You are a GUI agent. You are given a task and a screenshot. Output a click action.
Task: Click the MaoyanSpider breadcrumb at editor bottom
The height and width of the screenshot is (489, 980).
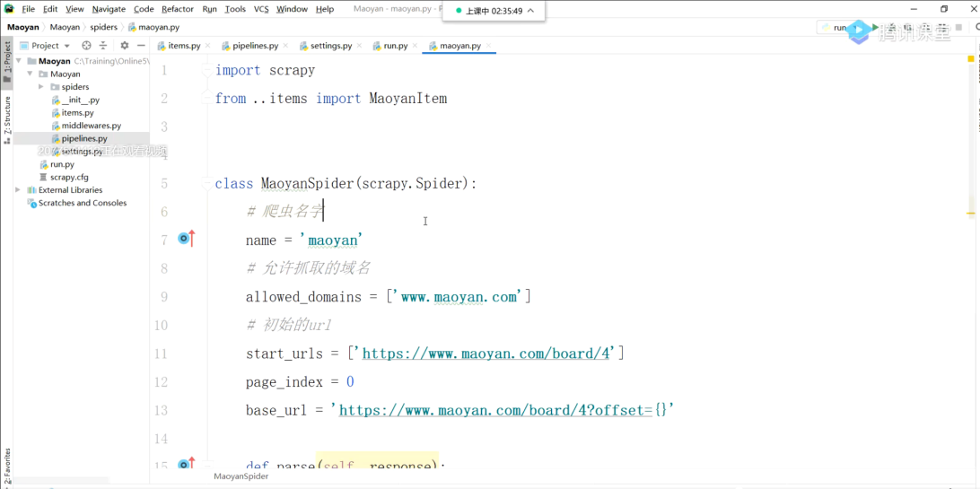click(241, 476)
